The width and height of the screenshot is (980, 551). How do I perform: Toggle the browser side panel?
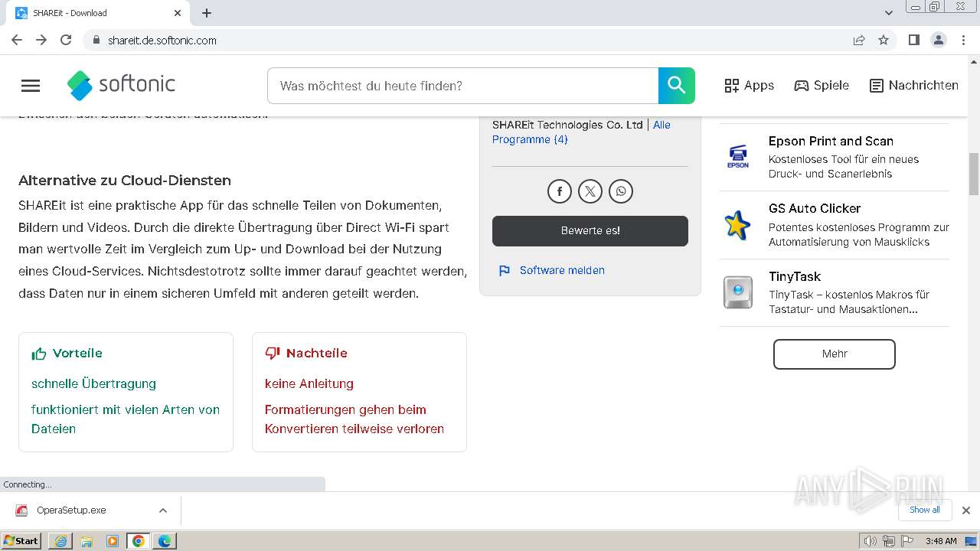[913, 40]
